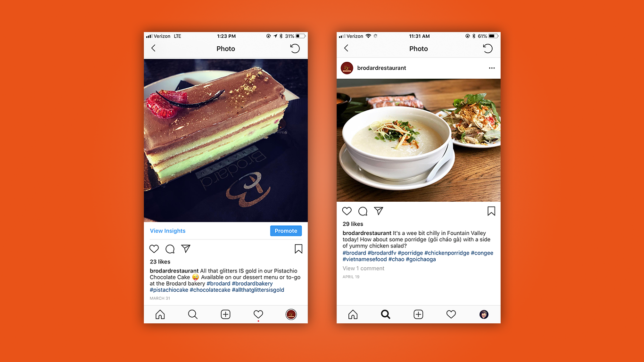This screenshot has width=644, height=362.
Task: Click the Promote button
Action: 286,231
